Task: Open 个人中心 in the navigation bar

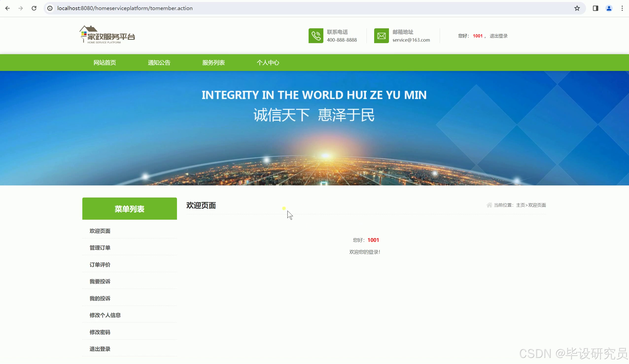Action: (x=268, y=63)
